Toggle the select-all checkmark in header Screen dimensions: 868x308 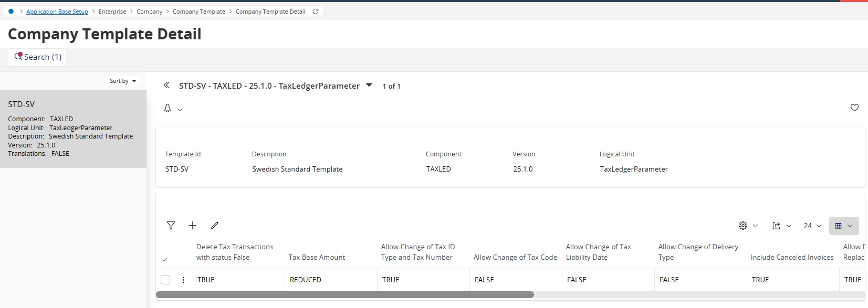pos(165,259)
